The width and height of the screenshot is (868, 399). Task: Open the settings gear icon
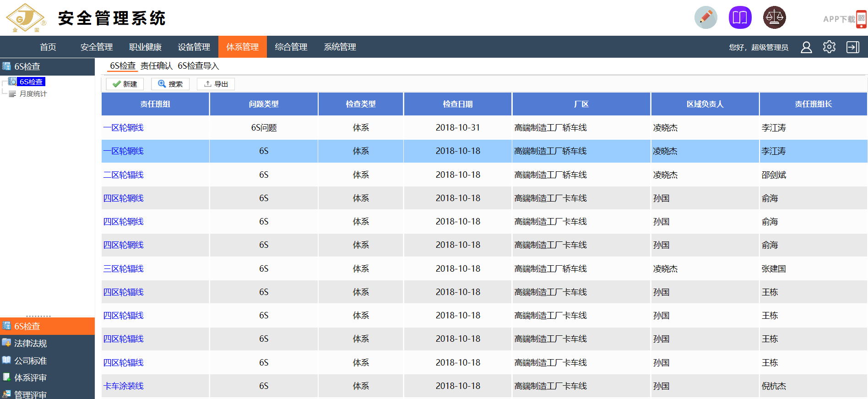[x=829, y=47]
